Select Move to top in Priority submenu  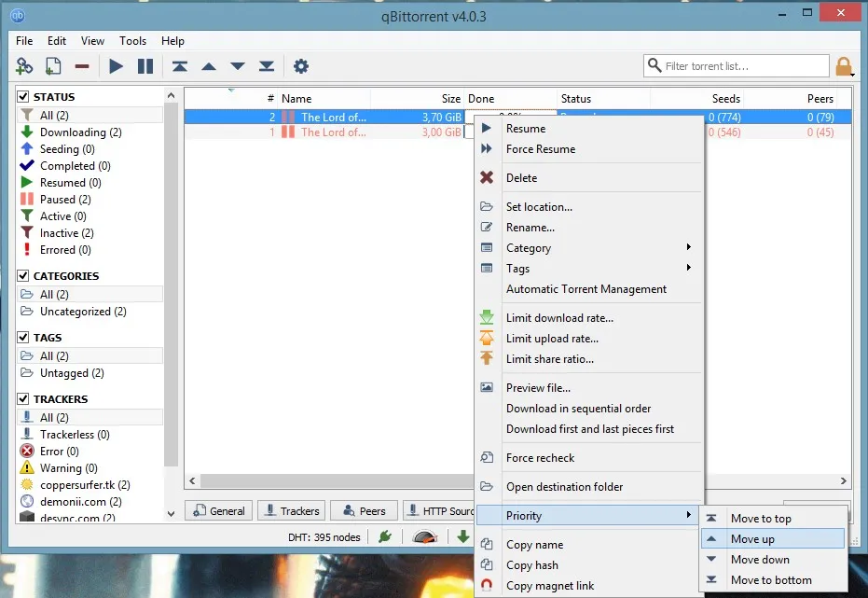pyautogui.click(x=773, y=519)
